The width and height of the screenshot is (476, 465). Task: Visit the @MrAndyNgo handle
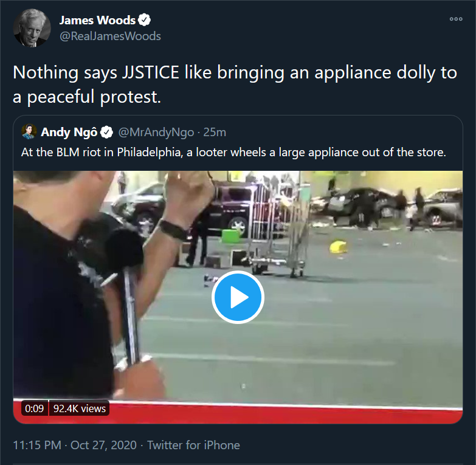(156, 133)
